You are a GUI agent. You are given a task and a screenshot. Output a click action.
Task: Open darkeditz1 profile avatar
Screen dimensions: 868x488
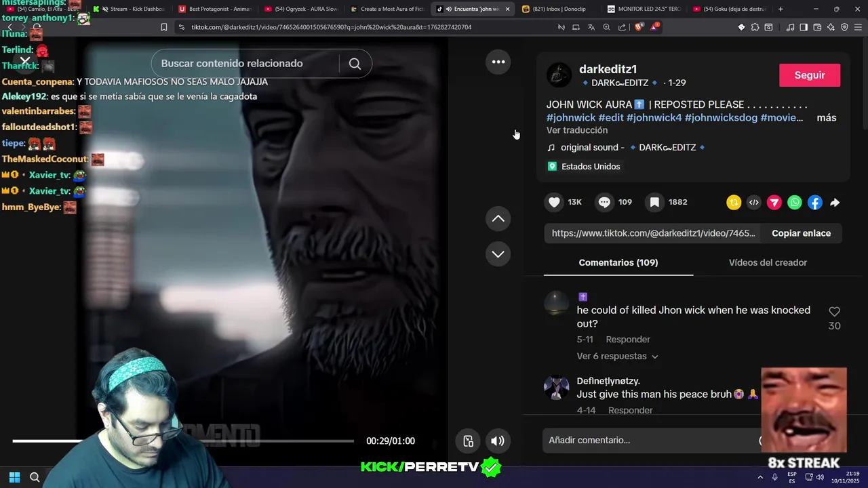[x=559, y=75]
